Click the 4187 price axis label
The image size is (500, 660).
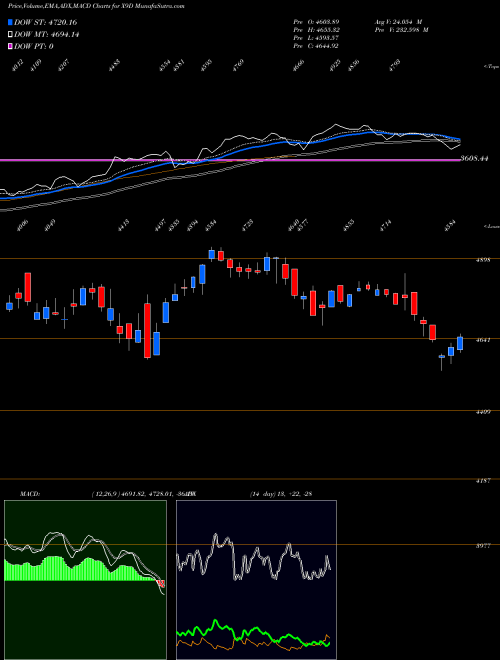click(483, 481)
